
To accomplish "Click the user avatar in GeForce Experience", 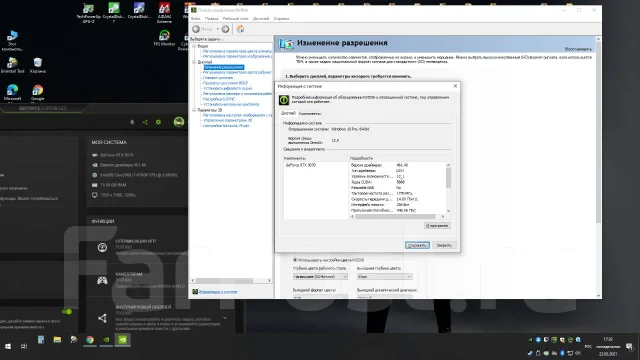I will [179, 122].
